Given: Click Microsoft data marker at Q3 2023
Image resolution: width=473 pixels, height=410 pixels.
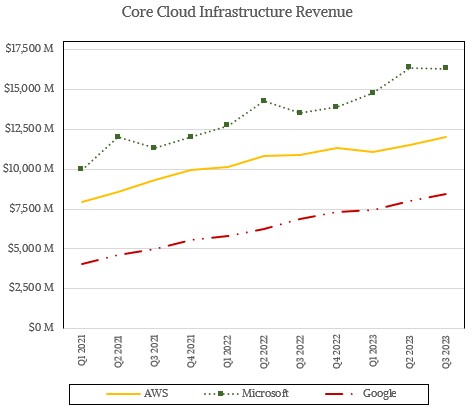Looking at the screenshot, I should 445,68.
